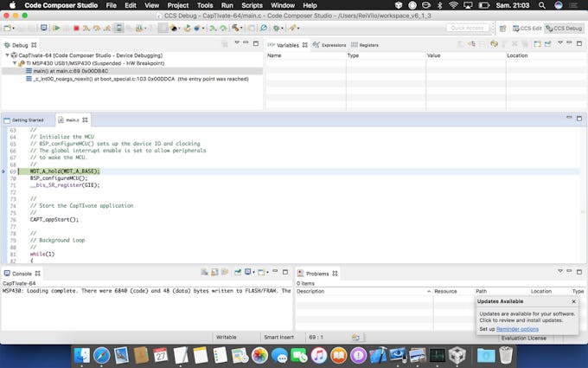
Task: Open the gear icon dropdown arrow
Action: pos(283,29)
